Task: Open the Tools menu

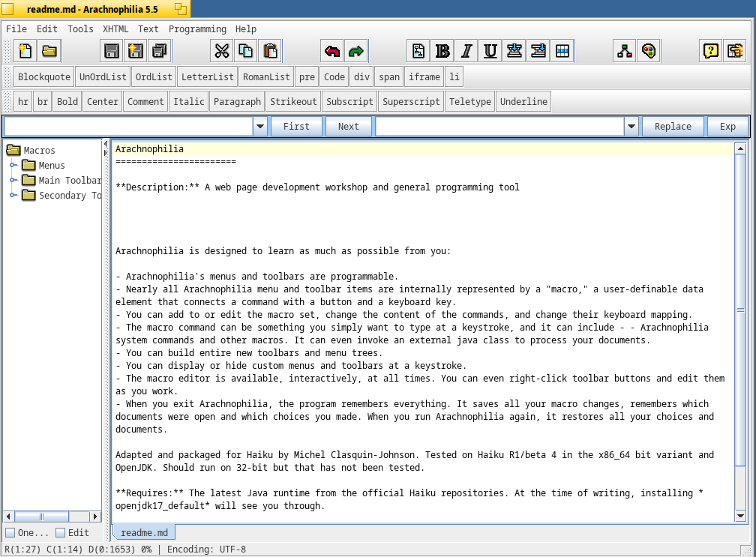Action: coord(80,29)
